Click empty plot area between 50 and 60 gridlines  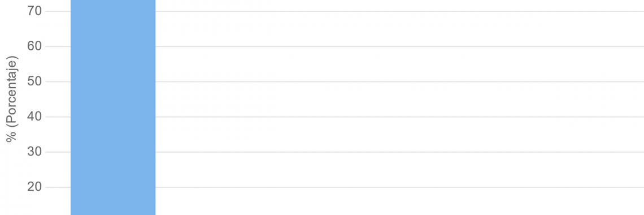click(399, 64)
